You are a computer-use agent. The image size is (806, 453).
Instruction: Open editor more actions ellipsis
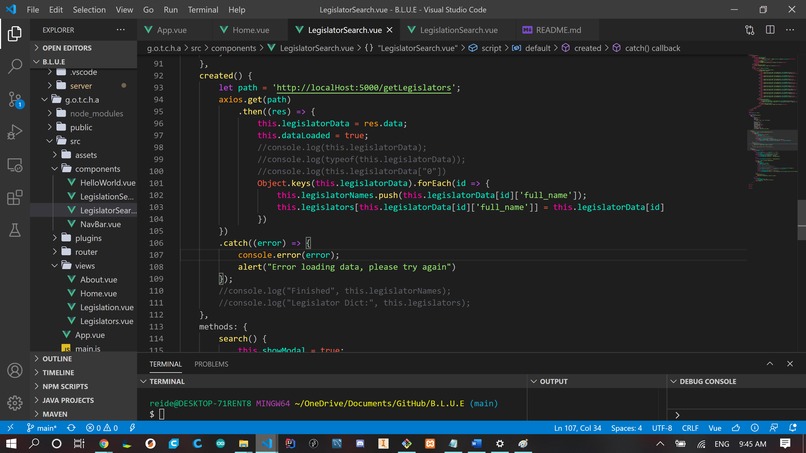click(x=790, y=30)
